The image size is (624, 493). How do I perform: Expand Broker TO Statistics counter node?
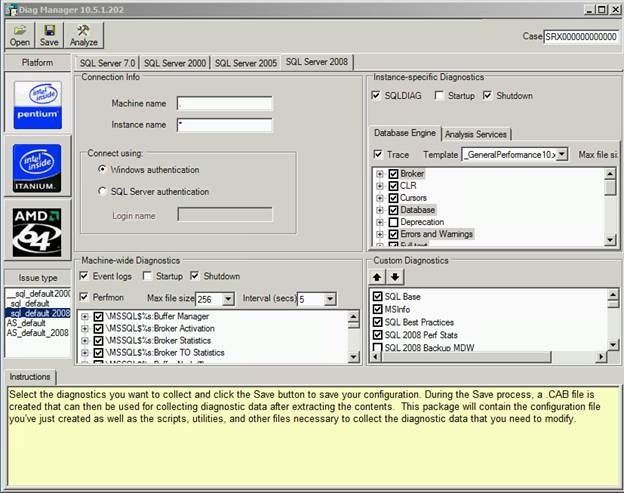pos(85,353)
